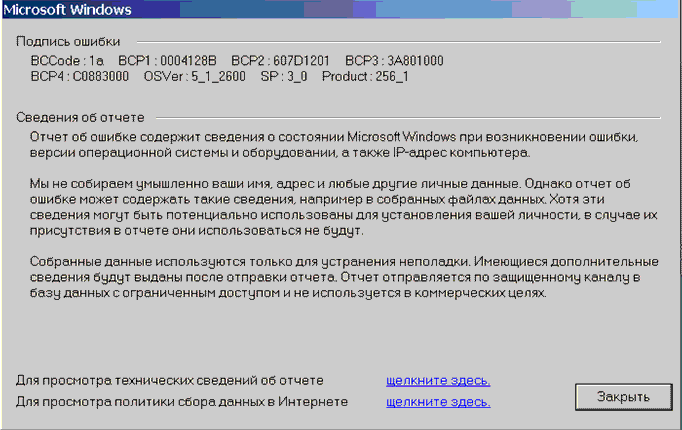Click the Закрыть button
This screenshot has height=430, width=682.
tap(623, 397)
